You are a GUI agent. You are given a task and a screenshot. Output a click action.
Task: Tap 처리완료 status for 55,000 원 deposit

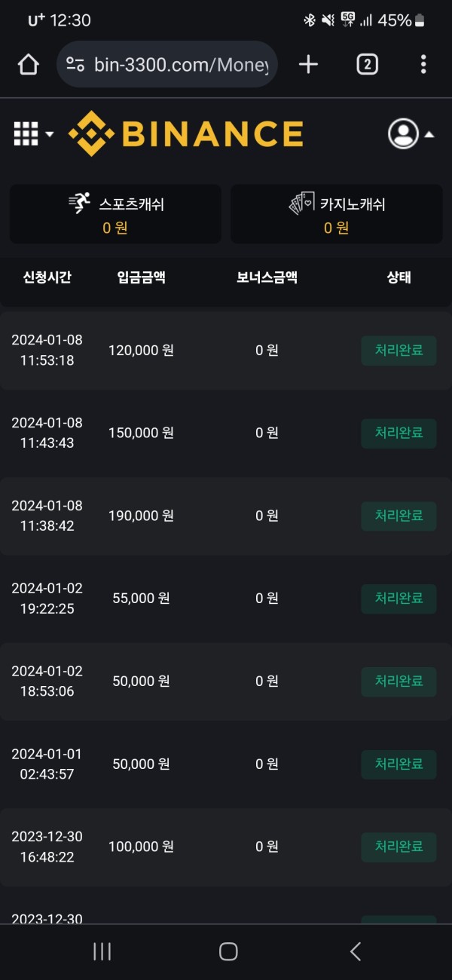(x=399, y=599)
